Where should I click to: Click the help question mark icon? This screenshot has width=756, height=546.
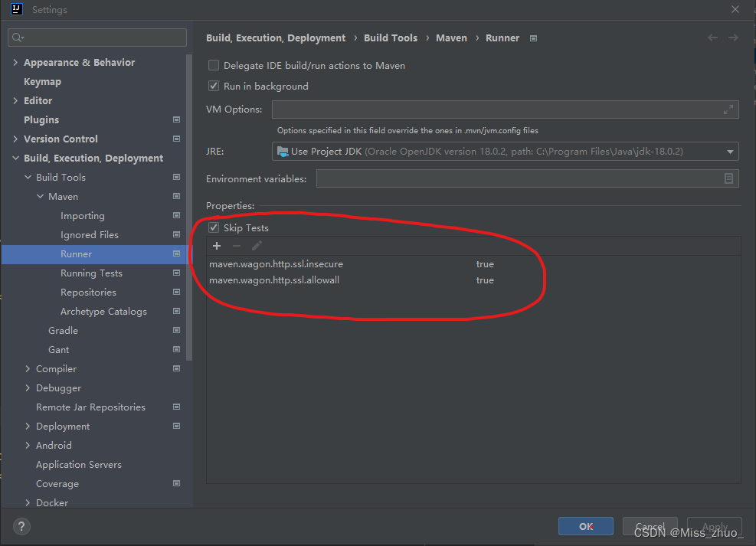(x=21, y=526)
